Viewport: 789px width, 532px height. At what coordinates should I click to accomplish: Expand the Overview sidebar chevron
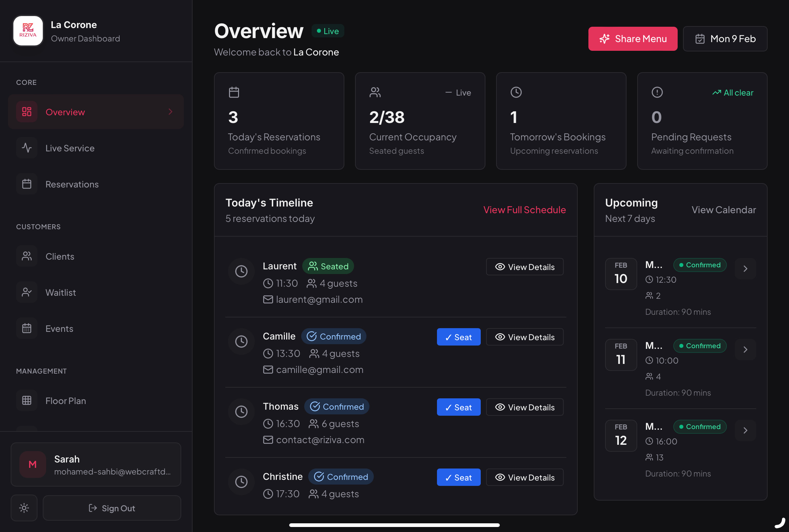[x=171, y=112]
